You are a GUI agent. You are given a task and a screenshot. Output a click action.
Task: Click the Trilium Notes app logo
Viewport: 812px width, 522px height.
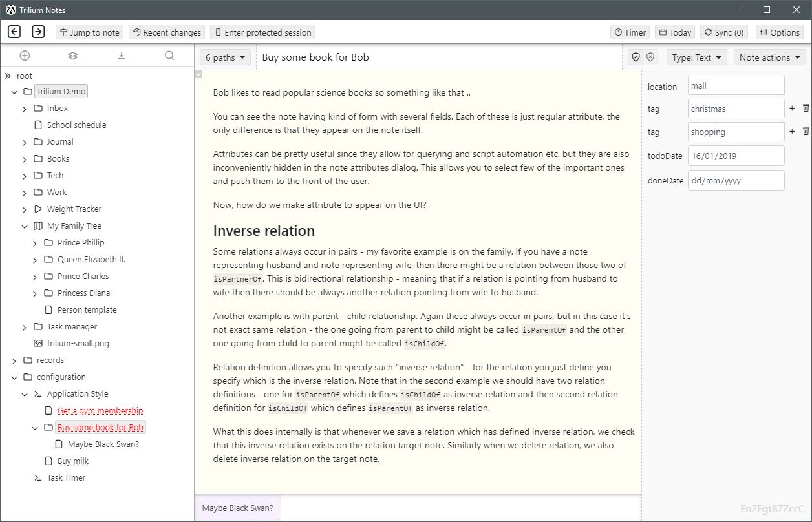(x=11, y=10)
